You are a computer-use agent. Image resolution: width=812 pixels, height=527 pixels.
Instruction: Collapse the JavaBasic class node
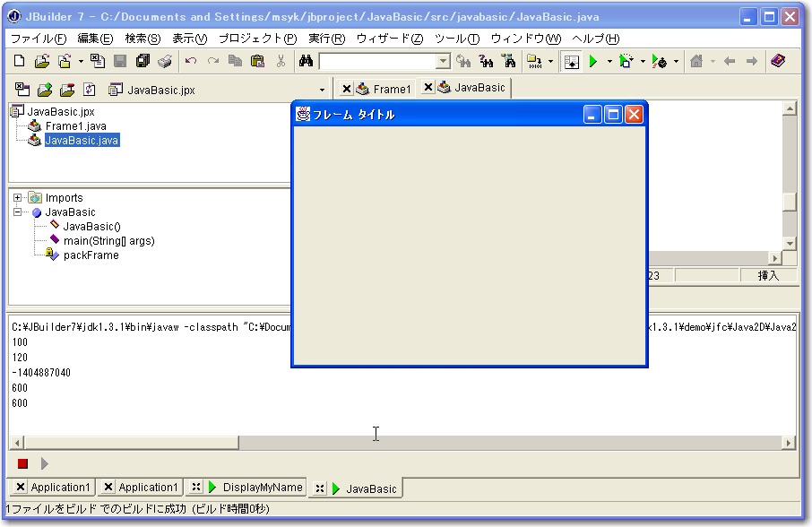(x=18, y=212)
